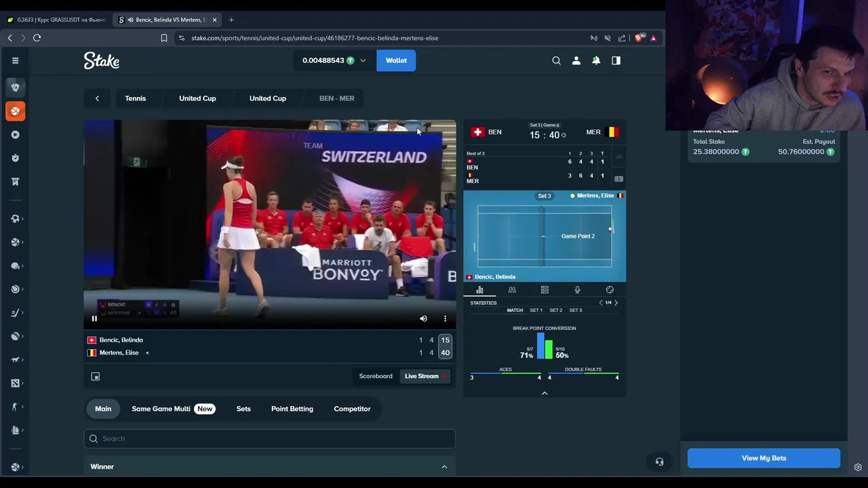This screenshot has height=488, width=868.
Task: Show statistics bar chart tab in match widget
Action: [479, 290]
